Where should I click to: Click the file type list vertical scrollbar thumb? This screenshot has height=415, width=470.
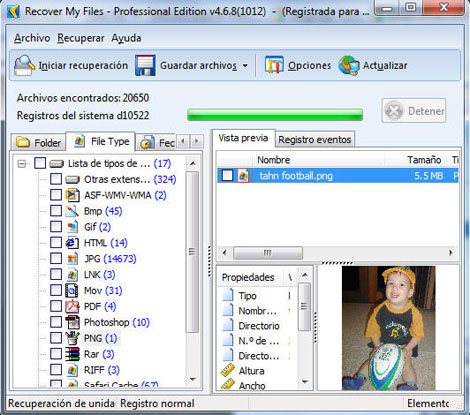tap(192, 252)
